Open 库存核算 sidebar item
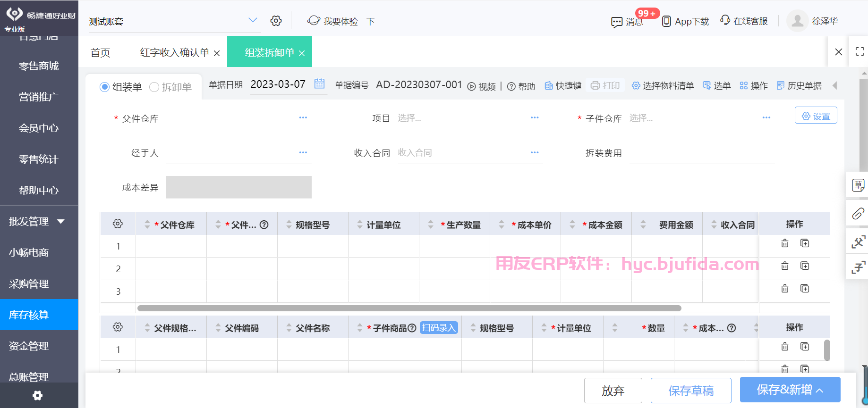The width and height of the screenshot is (868, 408). (x=39, y=315)
